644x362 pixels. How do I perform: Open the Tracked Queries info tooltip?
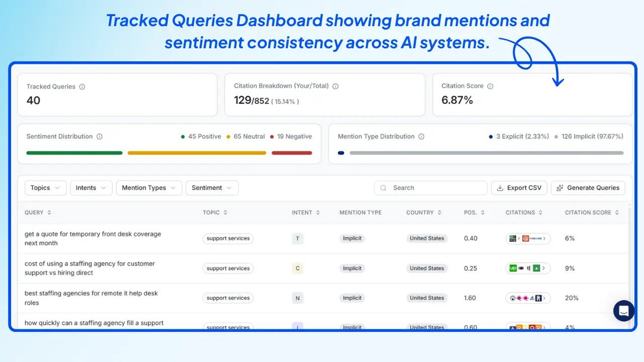click(83, 86)
